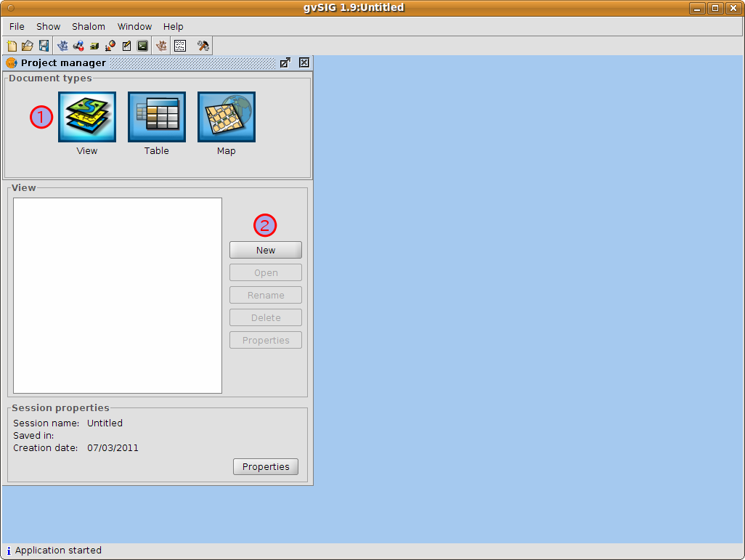Click the black terminal console toolbar icon
The image size is (745, 560).
click(142, 46)
